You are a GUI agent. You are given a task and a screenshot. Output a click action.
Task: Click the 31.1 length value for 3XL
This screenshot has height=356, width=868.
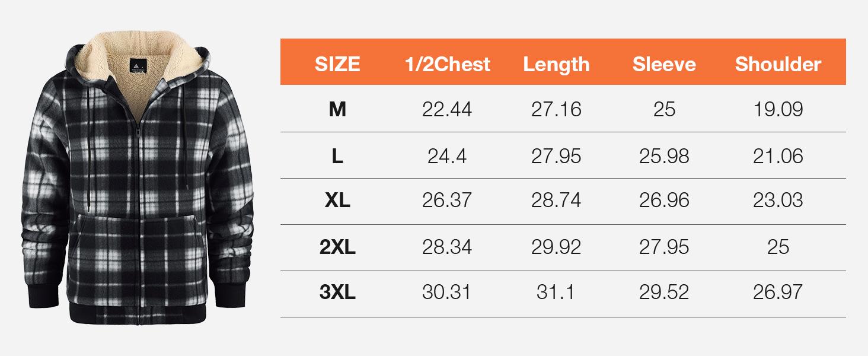tap(556, 292)
